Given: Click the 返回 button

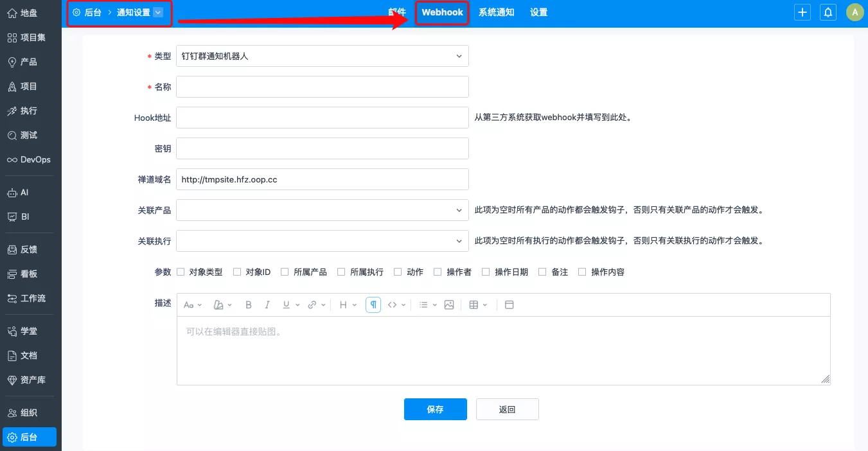Looking at the screenshot, I should (507, 409).
